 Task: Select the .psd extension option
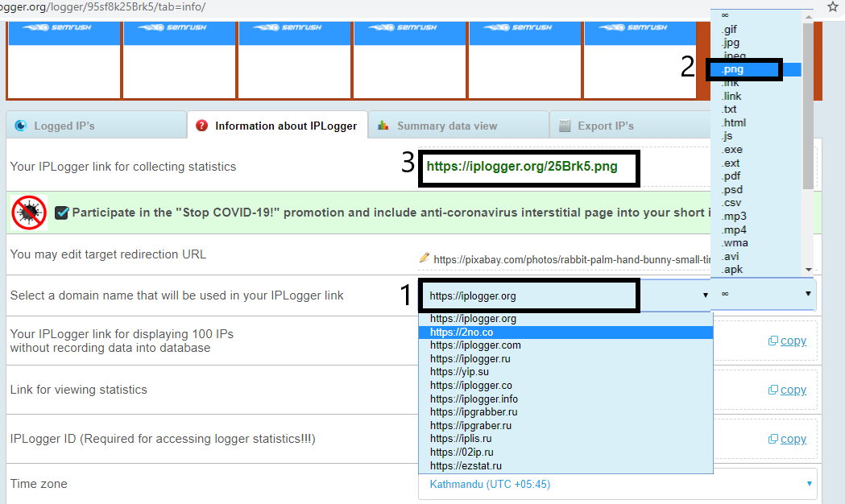click(756, 189)
